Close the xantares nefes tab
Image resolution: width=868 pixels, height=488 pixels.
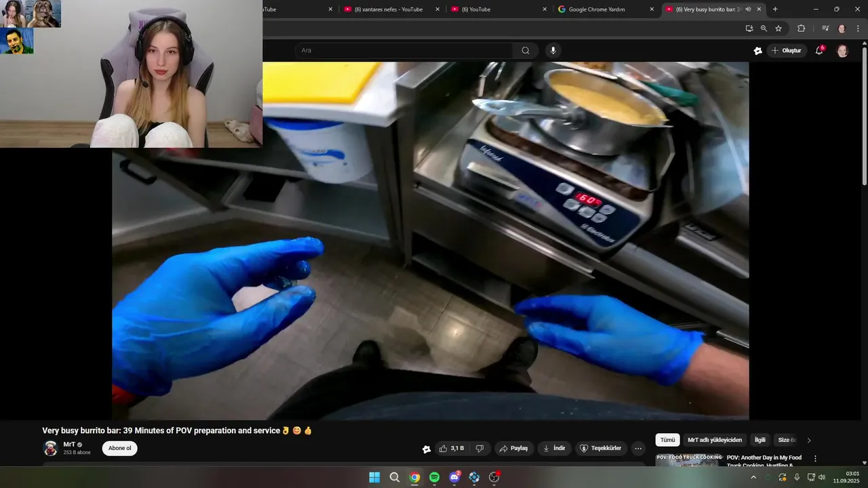coord(437,9)
